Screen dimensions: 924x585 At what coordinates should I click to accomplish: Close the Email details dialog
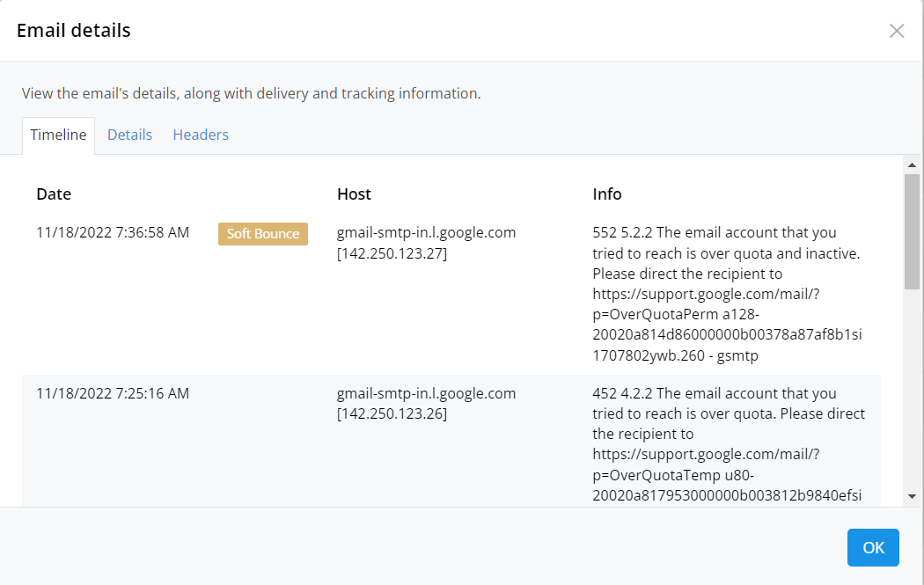coord(897,31)
